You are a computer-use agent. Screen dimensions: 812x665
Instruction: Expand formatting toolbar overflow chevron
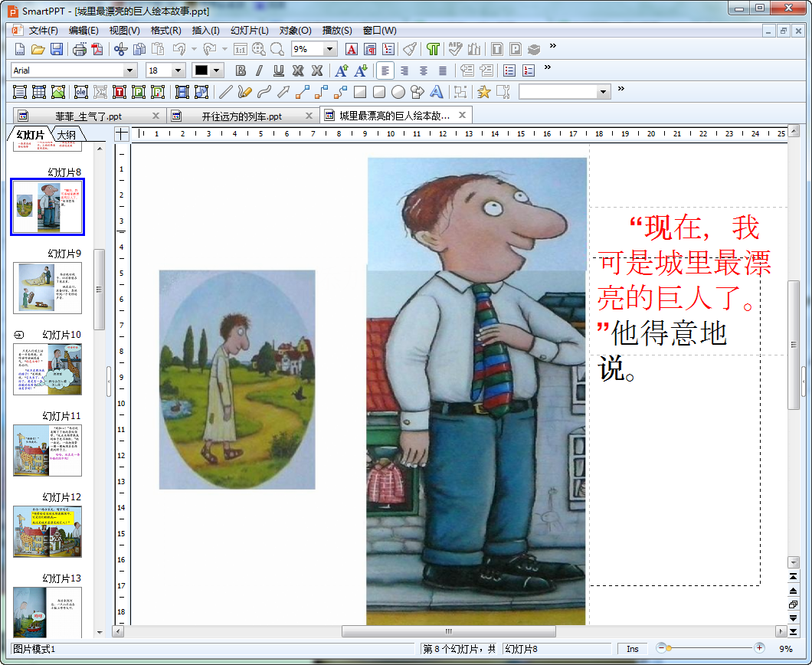(x=548, y=67)
